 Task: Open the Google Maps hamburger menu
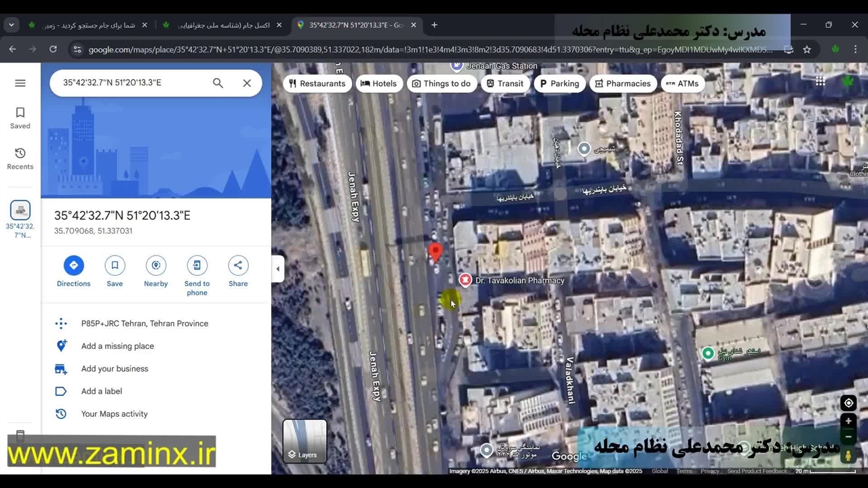click(20, 83)
